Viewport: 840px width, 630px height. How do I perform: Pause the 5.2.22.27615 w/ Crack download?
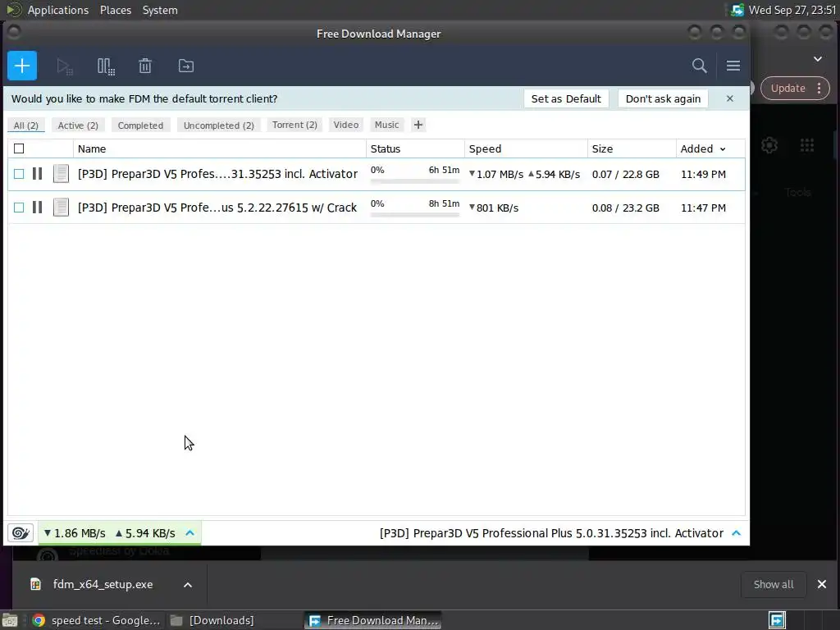point(37,208)
